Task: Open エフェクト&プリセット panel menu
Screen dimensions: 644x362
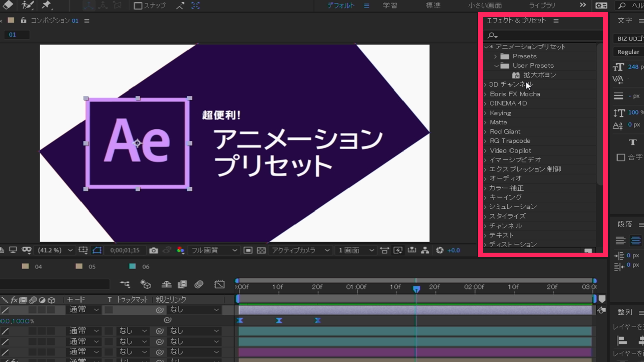Action: coord(556,21)
